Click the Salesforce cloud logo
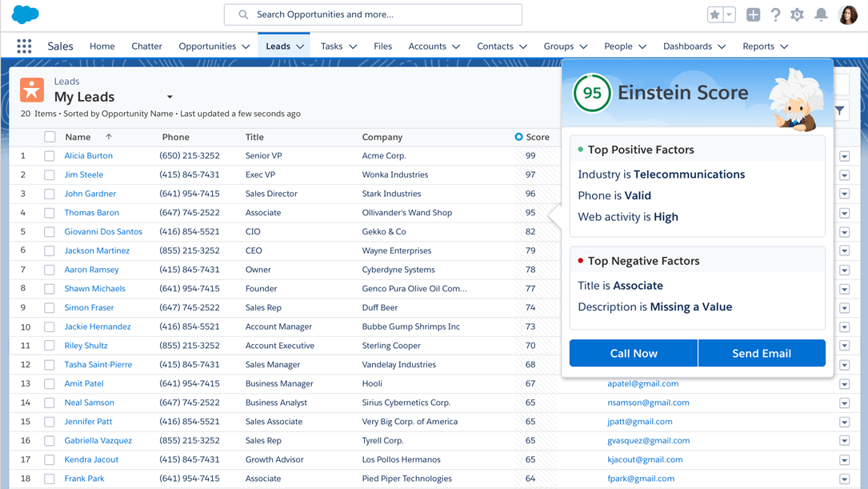This screenshot has height=489, width=868. (25, 14)
